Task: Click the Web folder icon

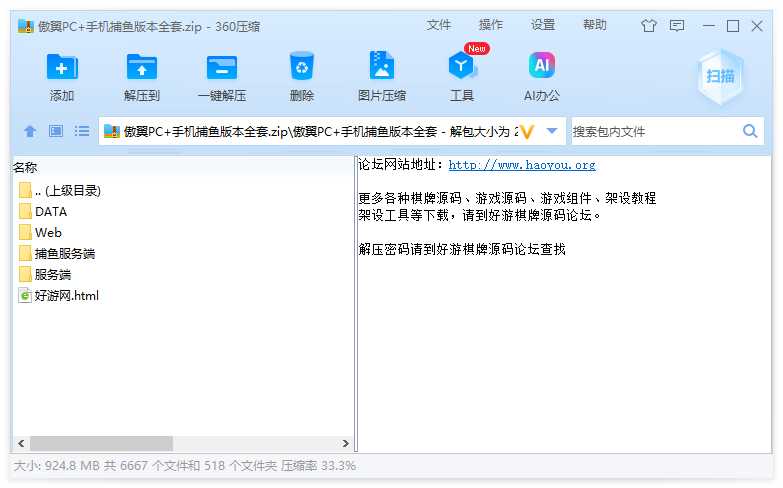Action: (25, 233)
